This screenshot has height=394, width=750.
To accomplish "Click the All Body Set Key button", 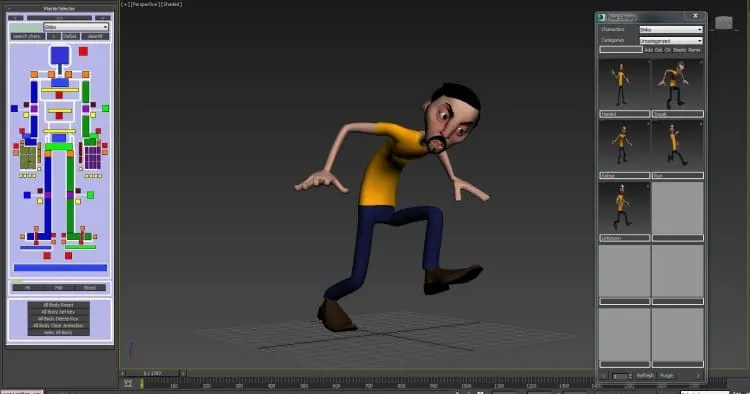I will (58, 312).
